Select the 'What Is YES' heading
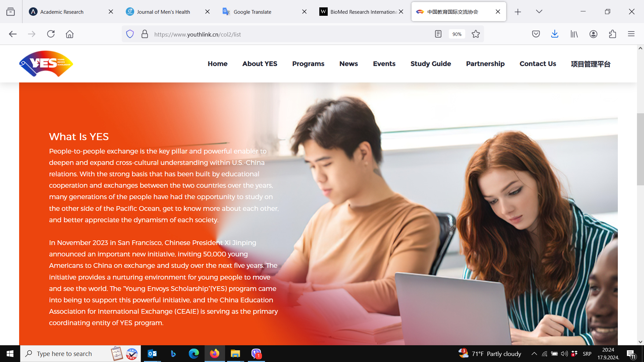The height and width of the screenshot is (362, 644). click(x=79, y=137)
